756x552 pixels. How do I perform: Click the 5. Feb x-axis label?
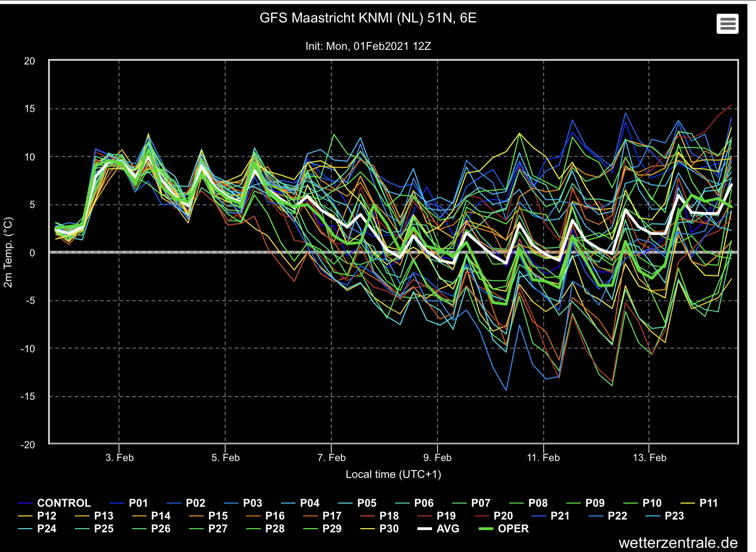[x=226, y=458]
